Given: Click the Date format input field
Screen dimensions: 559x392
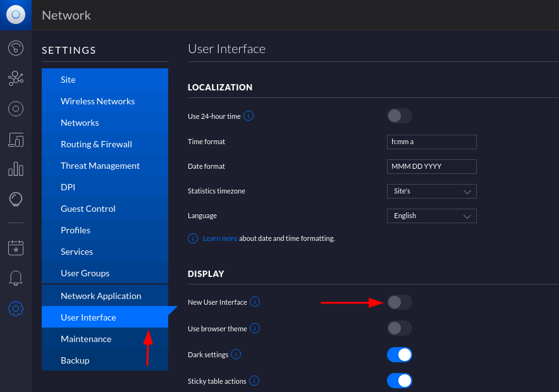Looking at the screenshot, I should coord(431,166).
